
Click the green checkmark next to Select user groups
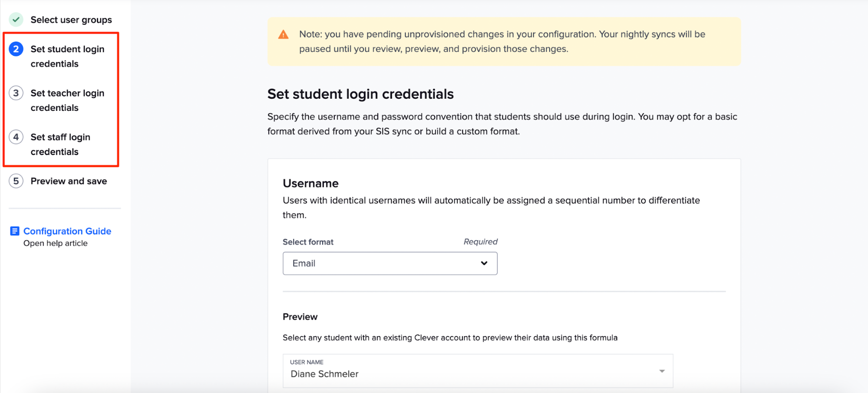[16, 20]
